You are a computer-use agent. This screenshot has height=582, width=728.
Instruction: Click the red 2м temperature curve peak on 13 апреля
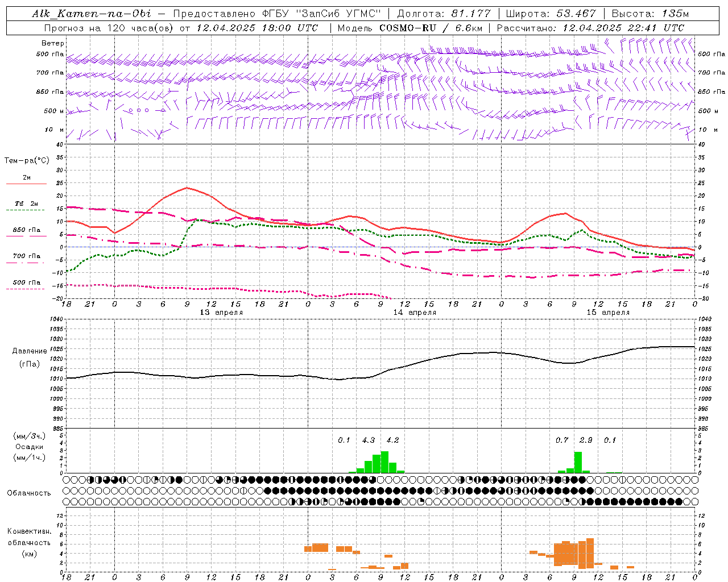[187, 188]
